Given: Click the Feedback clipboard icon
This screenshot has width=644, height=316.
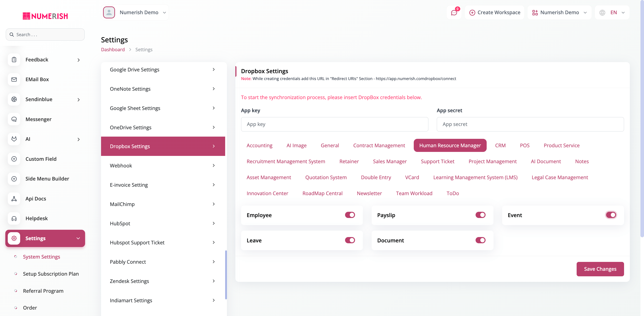Looking at the screenshot, I should click(x=14, y=60).
